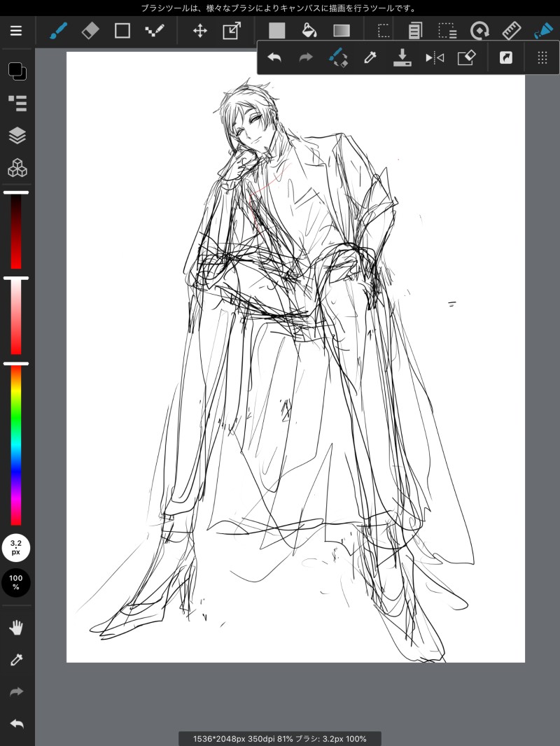Open the copy and paste menu
Image resolution: width=560 pixels, height=746 pixels.
point(415,31)
